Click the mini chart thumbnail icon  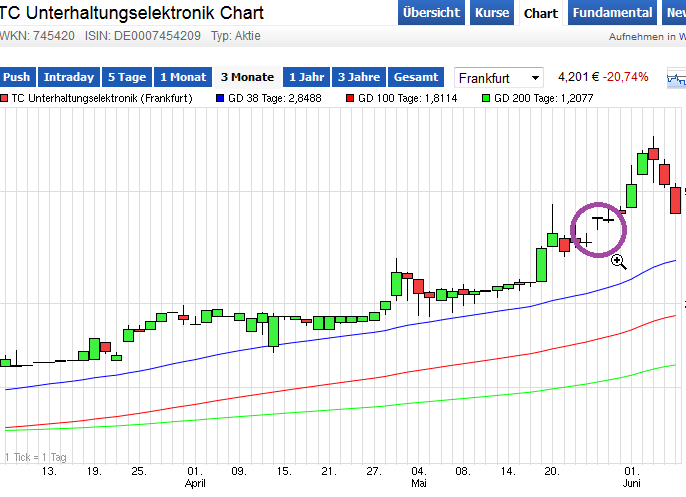[676, 78]
